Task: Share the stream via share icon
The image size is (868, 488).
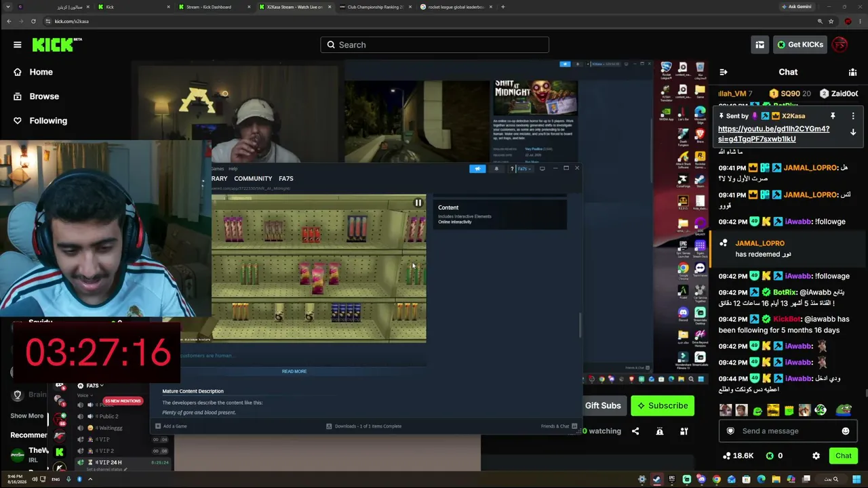Action: pyautogui.click(x=635, y=431)
